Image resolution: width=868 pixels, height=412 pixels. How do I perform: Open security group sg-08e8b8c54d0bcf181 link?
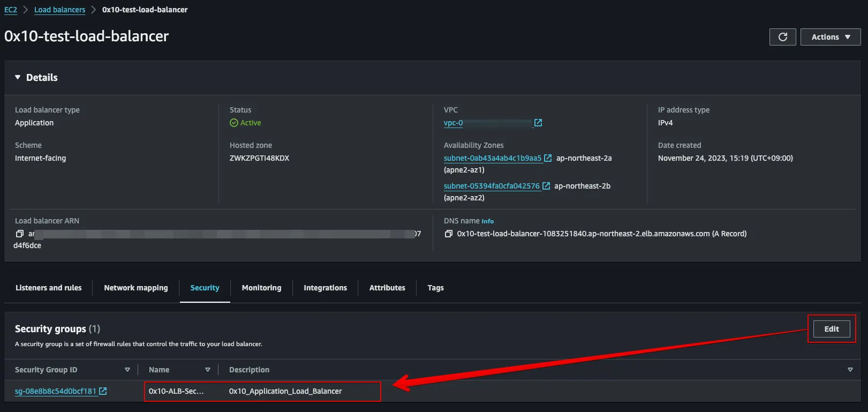[56, 391]
